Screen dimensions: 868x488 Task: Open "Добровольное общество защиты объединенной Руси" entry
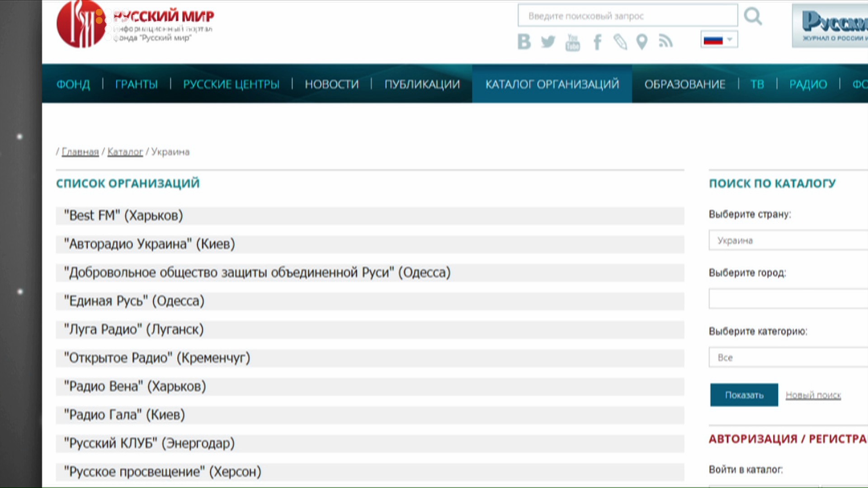coord(370,272)
